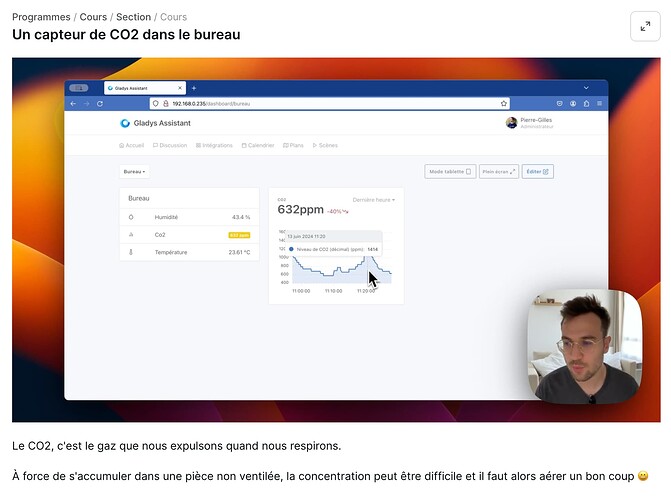Click the pill button left of the browser tab
Screen dimensions: 671x500
tap(79, 88)
